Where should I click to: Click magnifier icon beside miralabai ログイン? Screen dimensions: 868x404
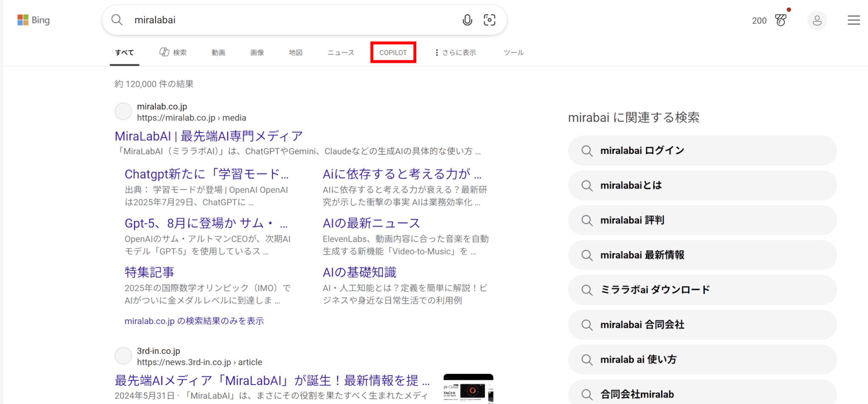click(x=587, y=151)
